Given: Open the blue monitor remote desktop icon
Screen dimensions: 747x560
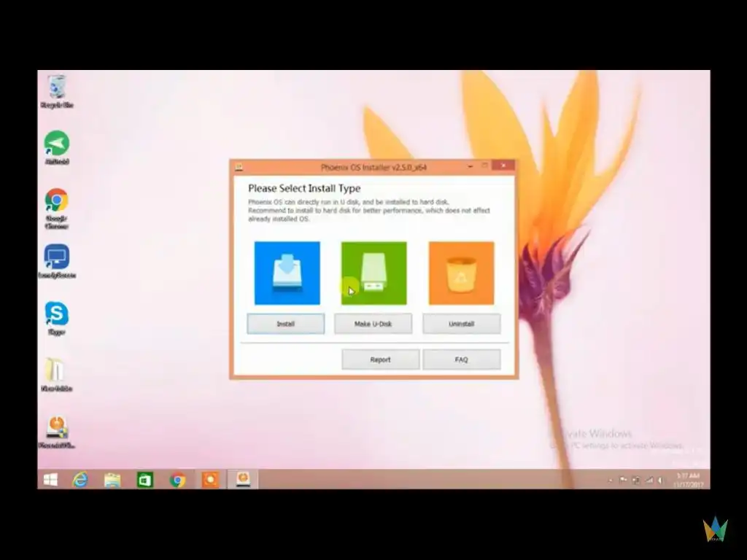Looking at the screenshot, I should point(57,261).
